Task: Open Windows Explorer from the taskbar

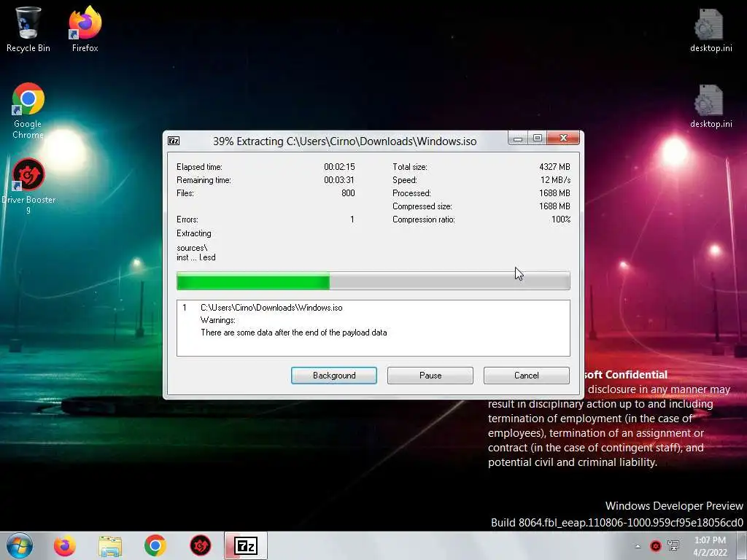Action: (110, 545)
